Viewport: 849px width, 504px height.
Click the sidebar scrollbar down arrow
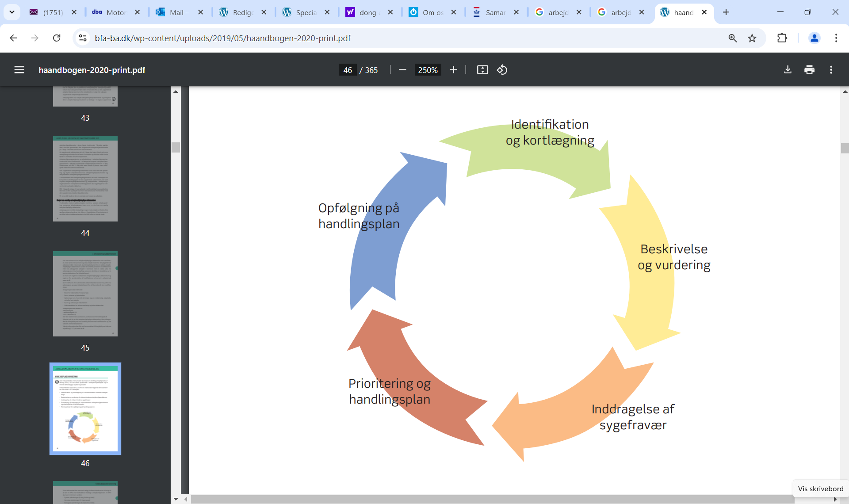coord(176,499)
